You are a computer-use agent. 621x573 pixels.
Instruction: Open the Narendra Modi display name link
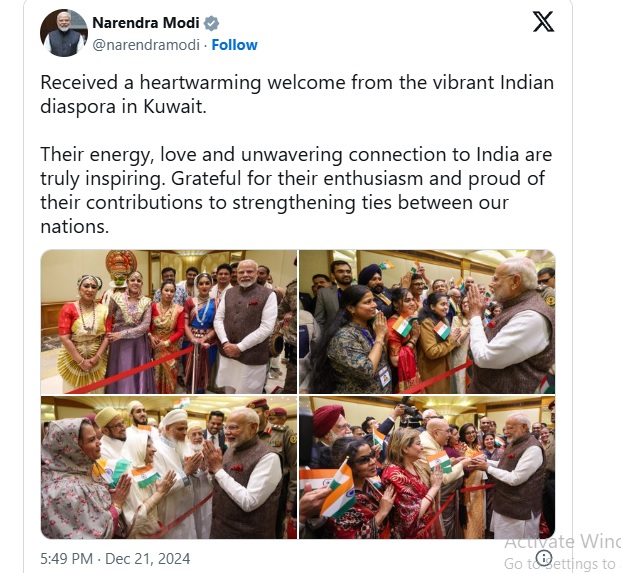coord(146,23)
